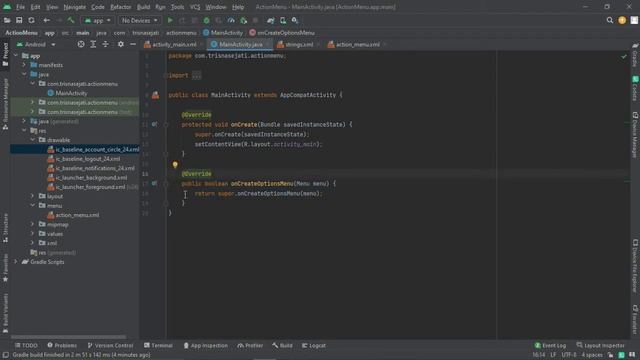Image resolution: width=640 pixels, height=360 pixels.
Task: Click gutter icon beside MainActivity class line
Action: tap(156, 95)
